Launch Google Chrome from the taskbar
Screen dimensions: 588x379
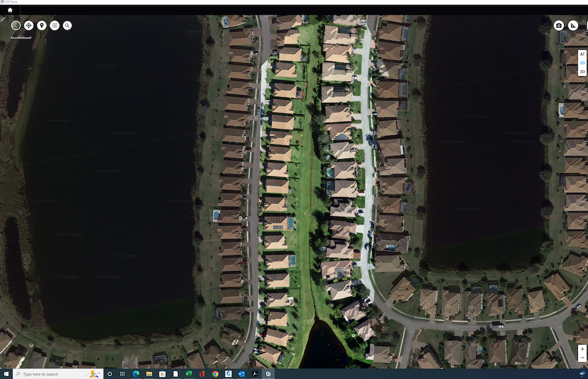click(x=215, y=374)
